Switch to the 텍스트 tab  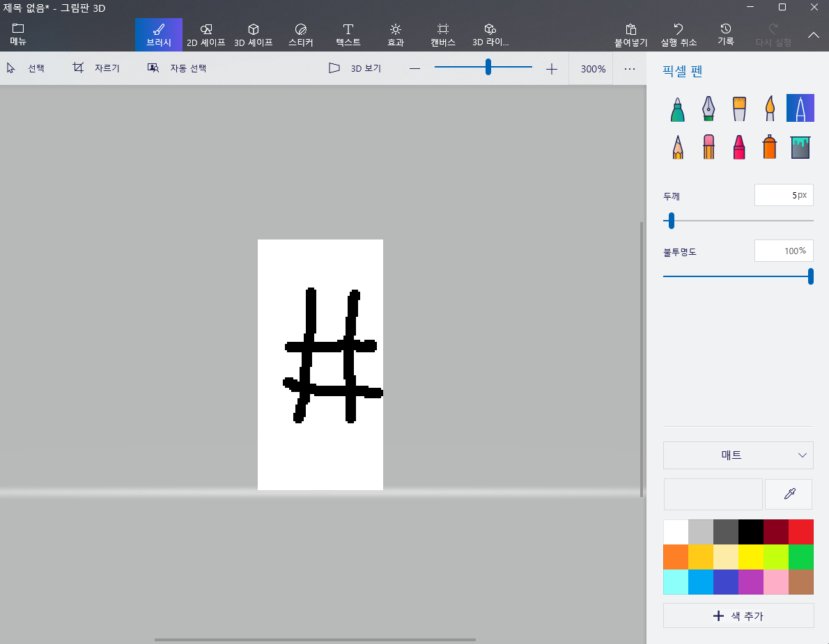pos(348,35)
